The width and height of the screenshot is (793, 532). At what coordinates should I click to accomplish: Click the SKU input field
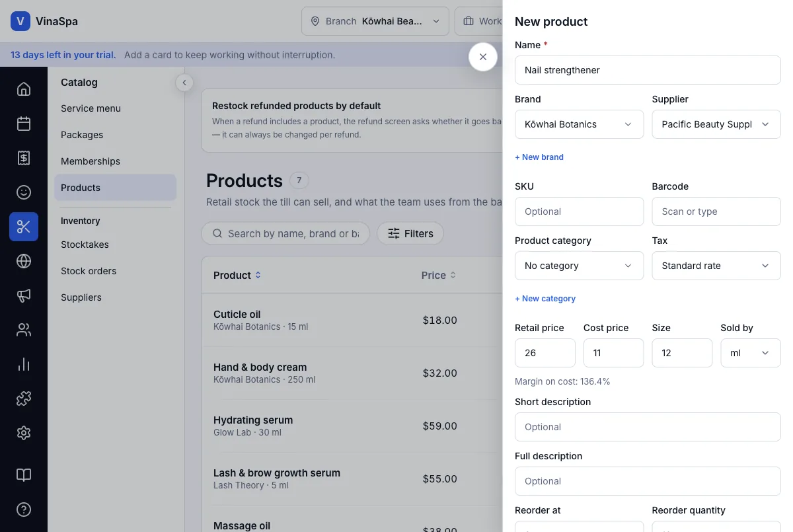pyautogui.click(x=579, y=211)
